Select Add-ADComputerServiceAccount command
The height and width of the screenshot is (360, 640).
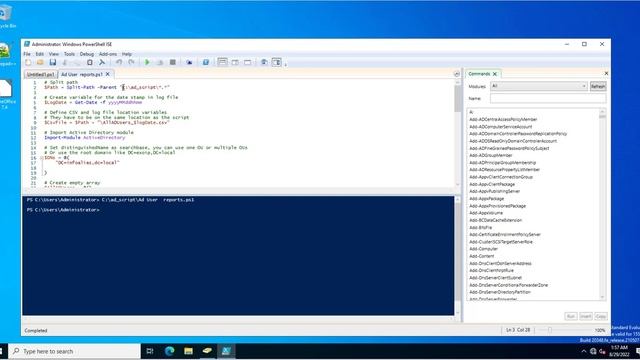click(x=500, y=127)
